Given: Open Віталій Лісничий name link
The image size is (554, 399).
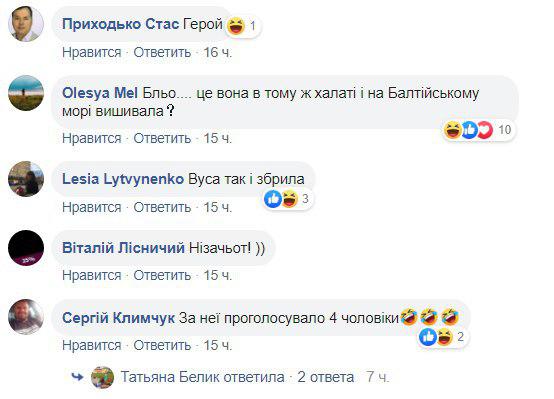Looking at the screenshot, I should [123, 248].
